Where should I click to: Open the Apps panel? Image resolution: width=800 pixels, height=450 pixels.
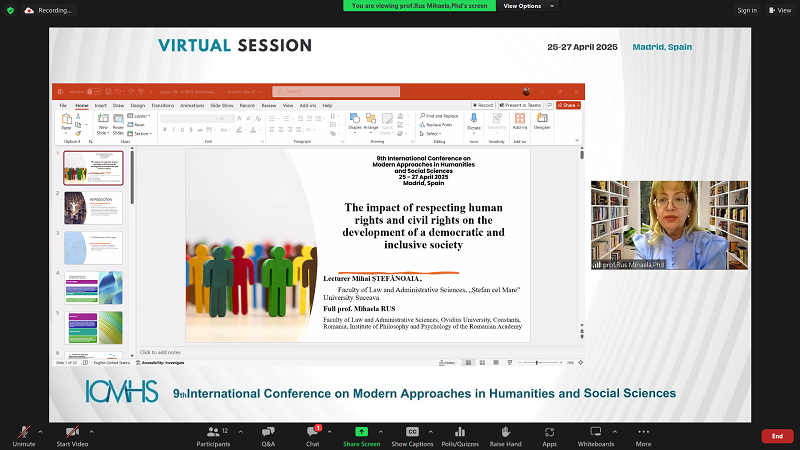click(549, 430)
